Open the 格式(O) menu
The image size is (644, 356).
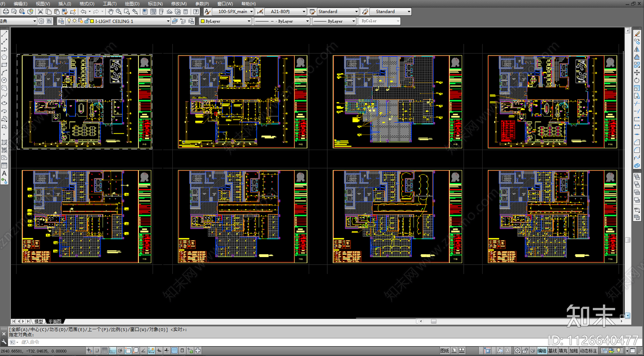(87, 4)
